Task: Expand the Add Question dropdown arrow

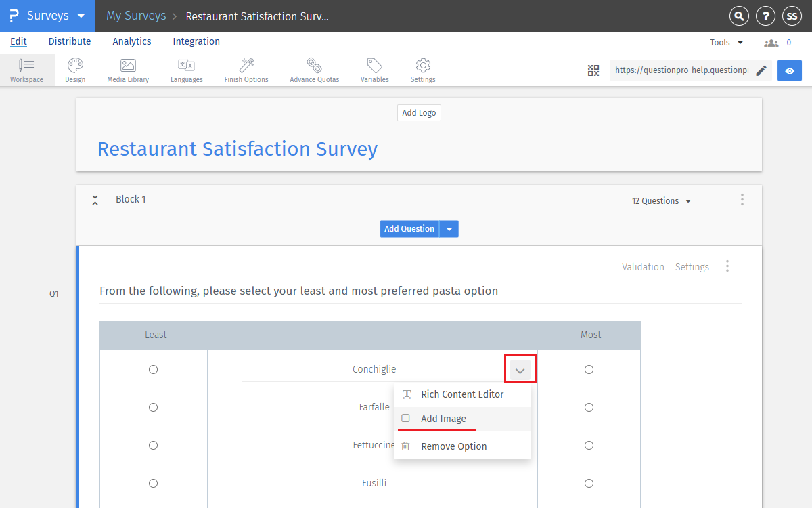Action: click(x=449, y=229)
